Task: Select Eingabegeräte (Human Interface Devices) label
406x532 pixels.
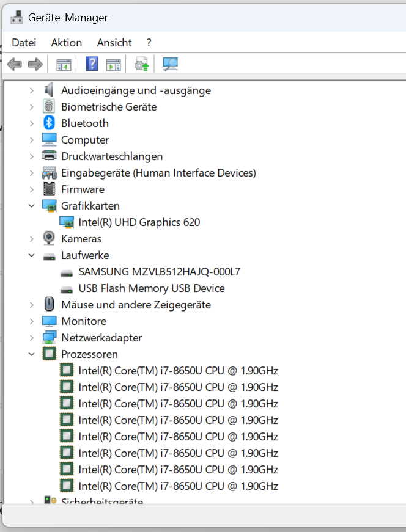Action: [x=158, y=173]
